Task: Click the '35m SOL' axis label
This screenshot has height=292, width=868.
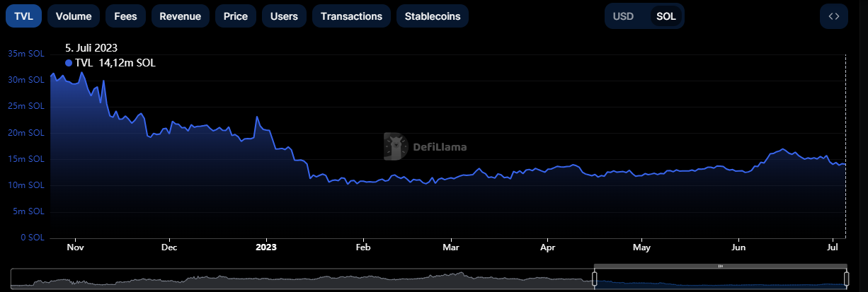Action: [26, 53]
